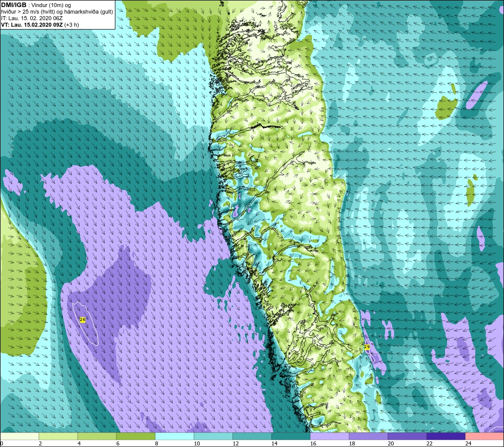
Task: Click the scale number 18
Action: tap(352, 444)
